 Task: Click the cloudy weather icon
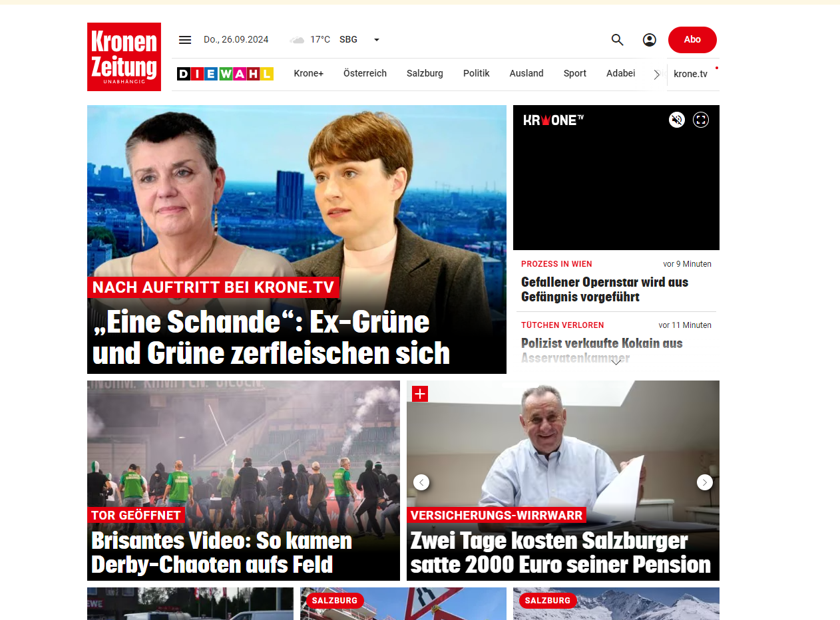coord(297,40)
